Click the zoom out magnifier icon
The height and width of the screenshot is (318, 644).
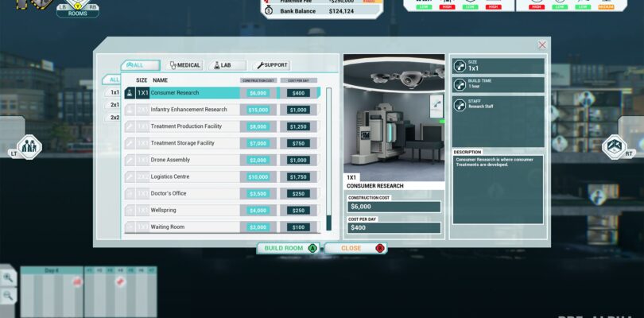tap(8, 296)
